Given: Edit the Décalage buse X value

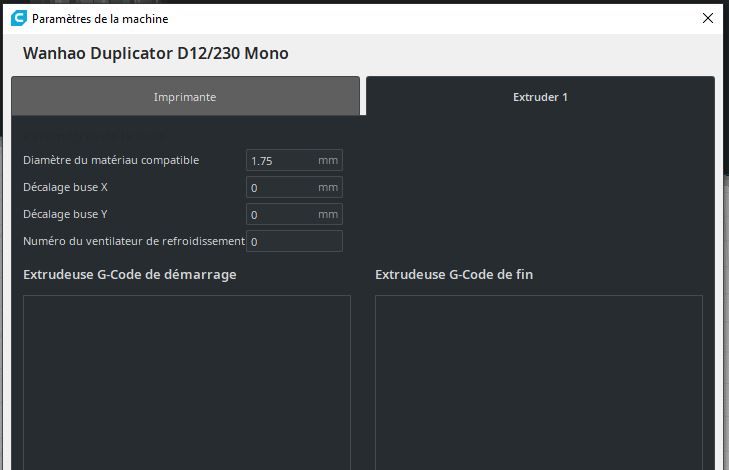Looking at the screenshot, I should [x=294, y=187].
